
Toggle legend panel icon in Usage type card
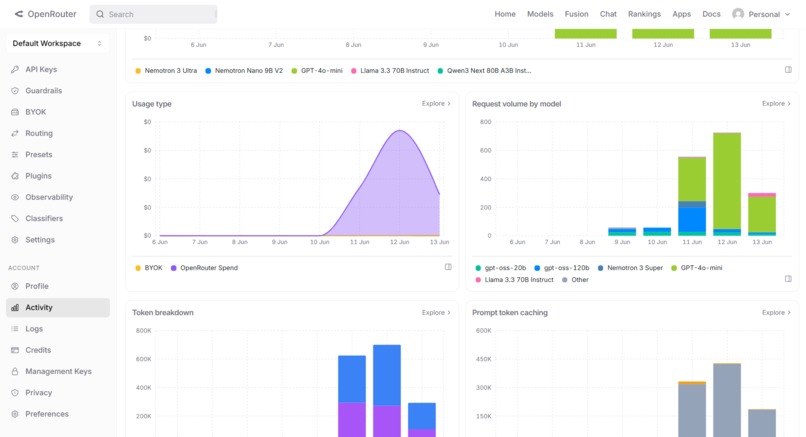click(x=448, y=267)
